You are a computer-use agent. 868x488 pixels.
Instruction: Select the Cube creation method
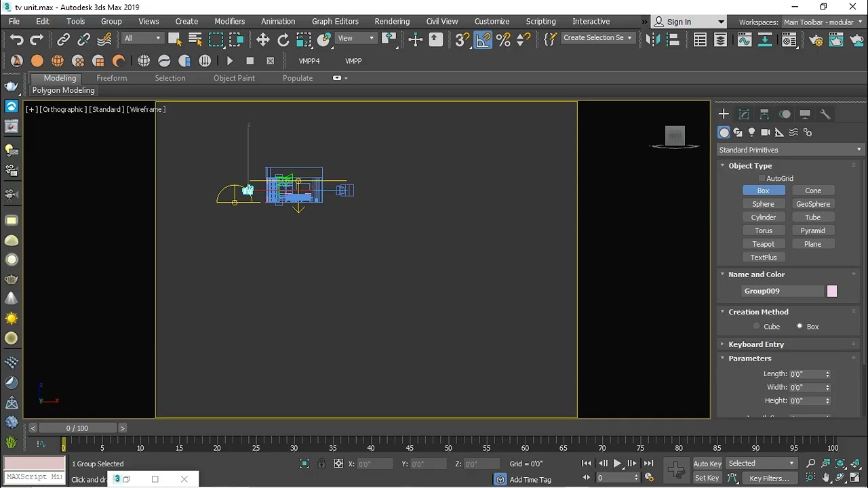(x=757, y=327)
